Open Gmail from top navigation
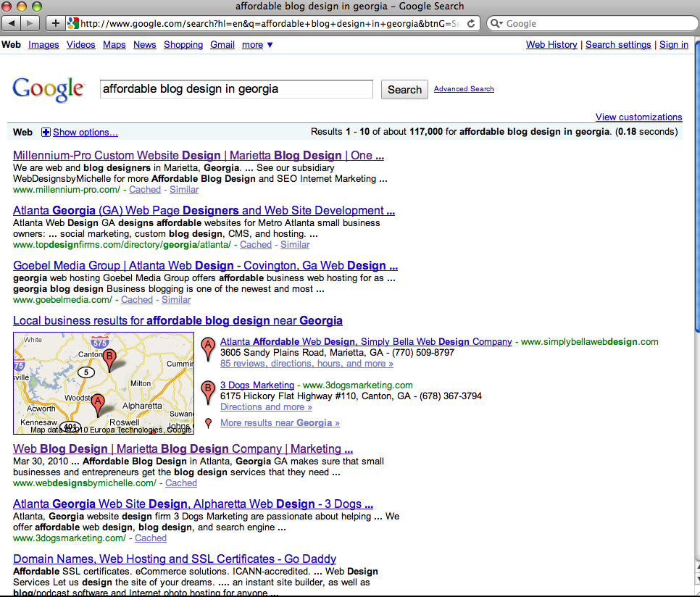Image resolution: width=700 pixels, height=597 pixels. 222,45
